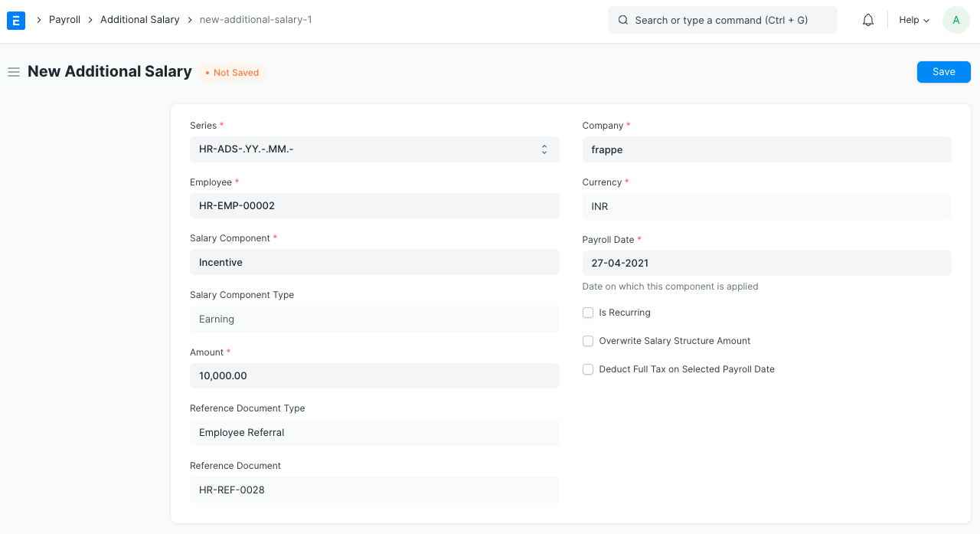This screenshot has height=534, width=980.
Task: Open the Reference Document Type selector
Action: click(374, 432)
